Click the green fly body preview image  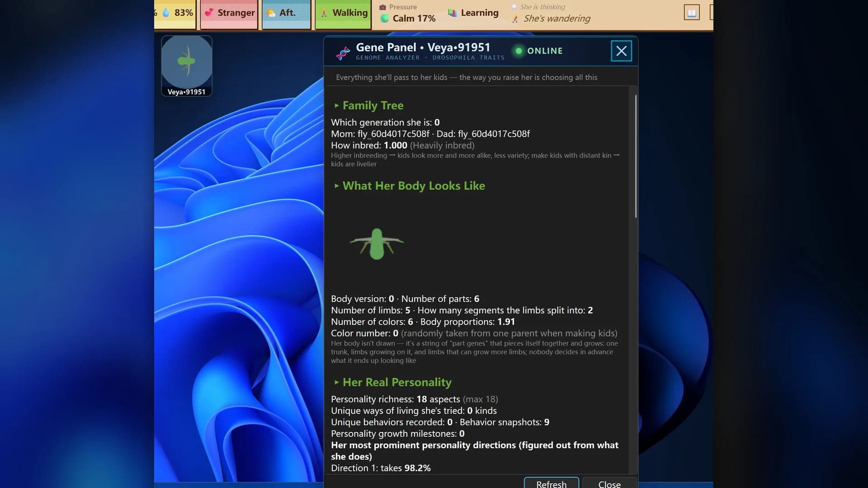point(377,244)
